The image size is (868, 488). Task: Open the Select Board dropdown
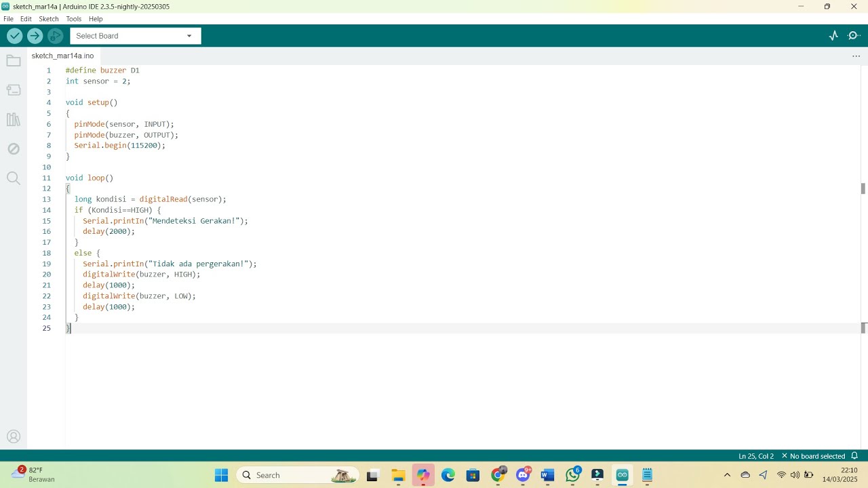click(136, 36)
